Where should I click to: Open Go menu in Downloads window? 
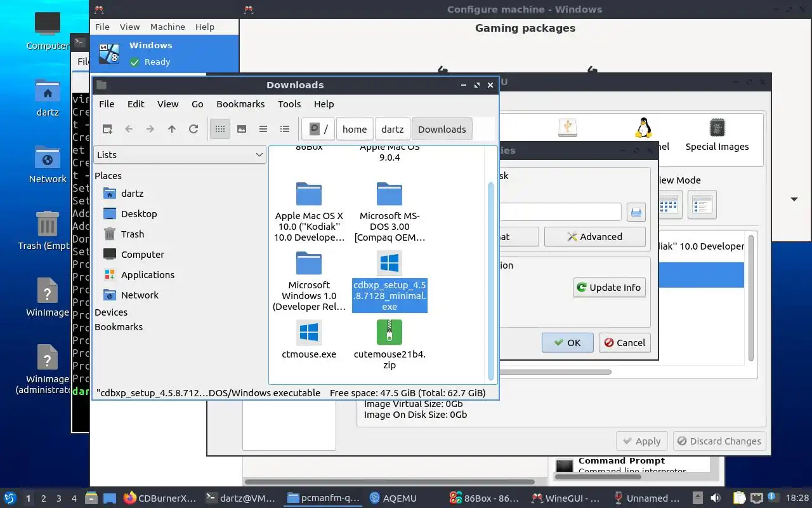click(x=197, y=104)
